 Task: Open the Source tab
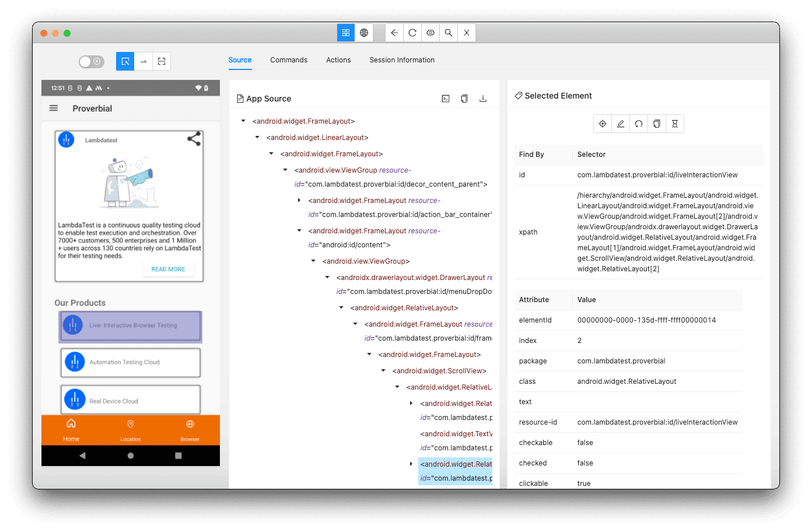coord(240,60)
